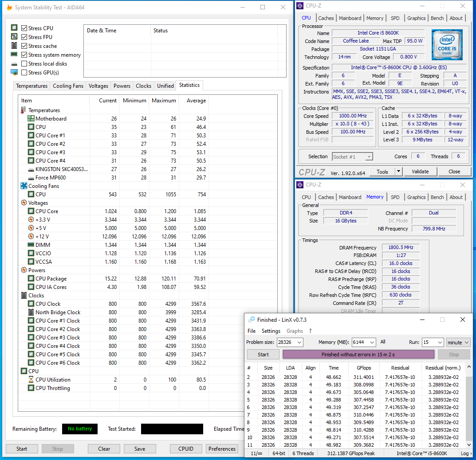Viewport: 476px width, 460px height.
Task: Click CPU-Z Validate button
Action: pyautogui.click(x=420, y=172)
